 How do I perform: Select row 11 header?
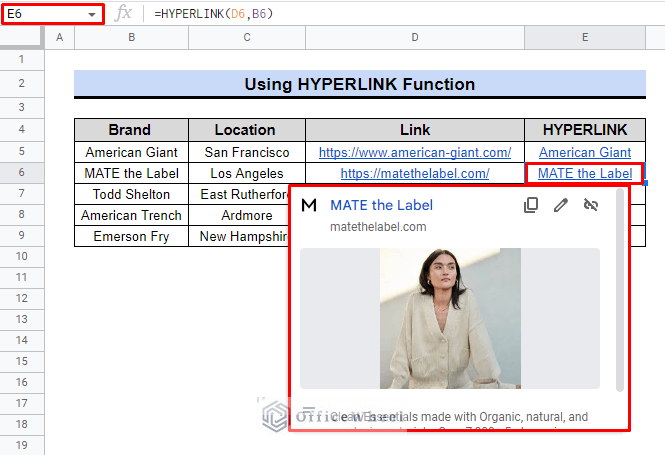(x=22, y=278)
